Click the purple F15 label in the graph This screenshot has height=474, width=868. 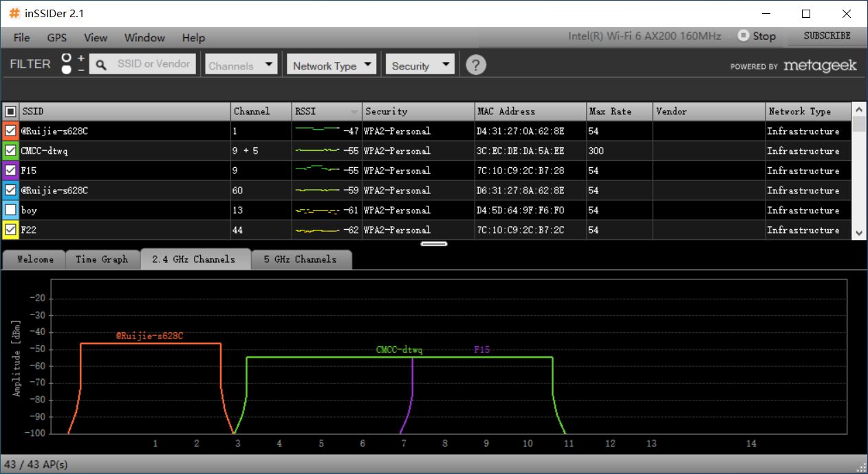pos(481,349)
